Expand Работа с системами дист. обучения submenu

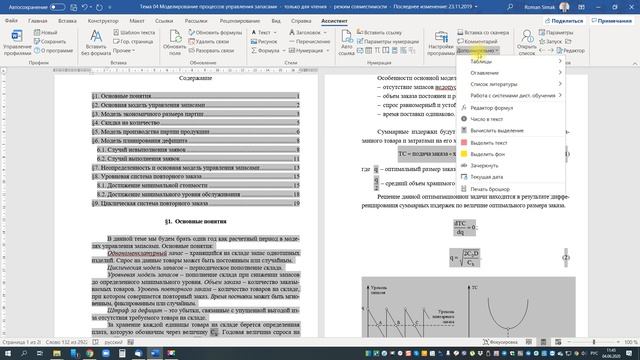coord(511,96)
